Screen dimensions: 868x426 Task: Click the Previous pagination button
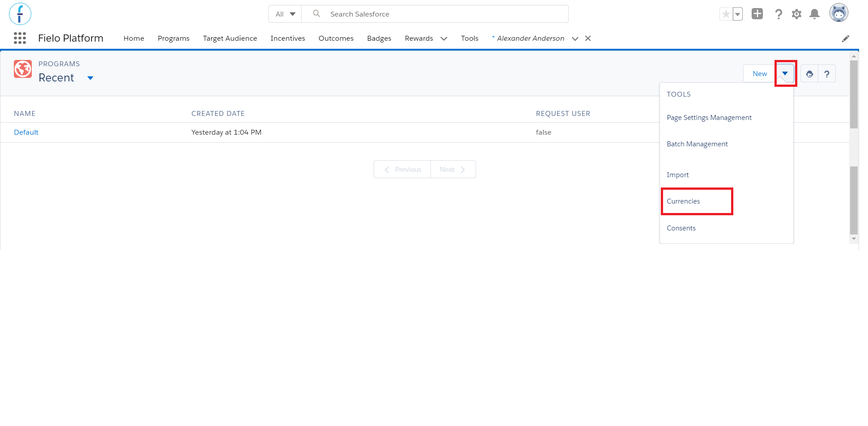(x=402, y=169)
